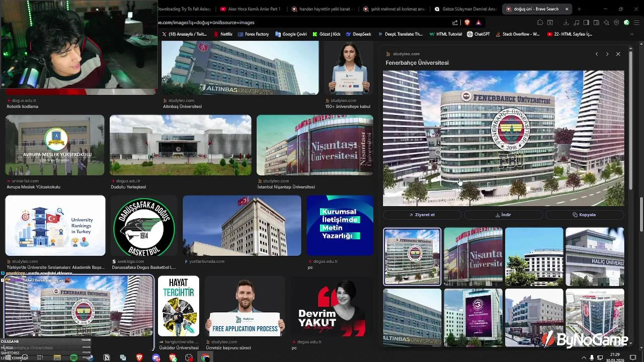Click the Brave Rewards triangle icon
Image resolution: width=644 pixels, height=362 pixels.
(478, 23)
